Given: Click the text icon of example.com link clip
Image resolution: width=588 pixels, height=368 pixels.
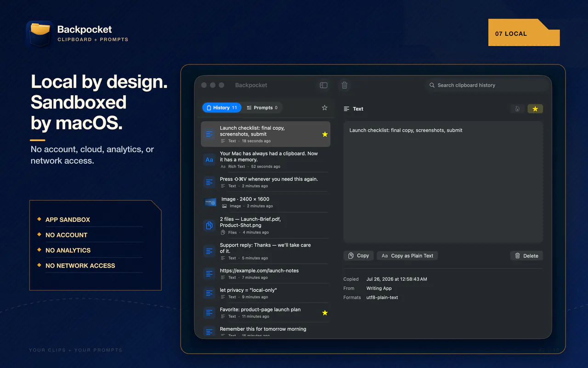Looking at the screenshot, I should (x=209, y=274).
